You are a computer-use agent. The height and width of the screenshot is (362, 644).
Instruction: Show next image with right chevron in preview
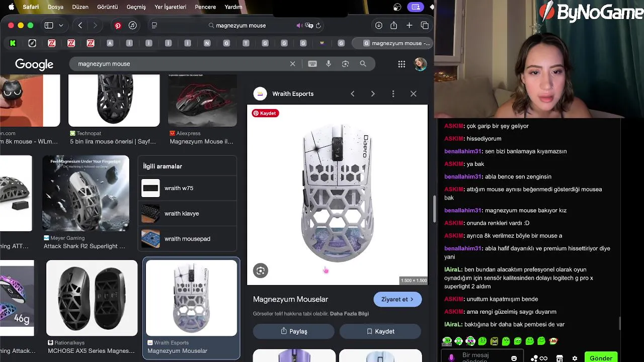(373, 94)
